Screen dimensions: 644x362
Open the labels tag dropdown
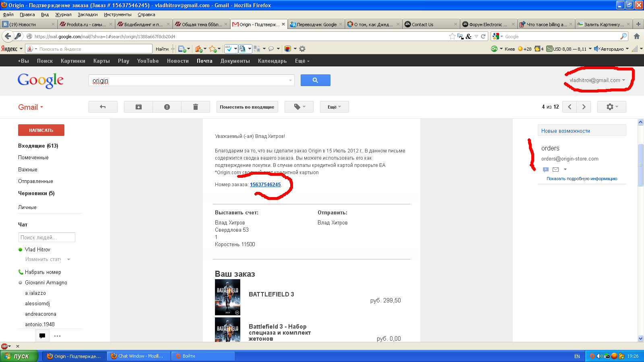tap(299, 107)
